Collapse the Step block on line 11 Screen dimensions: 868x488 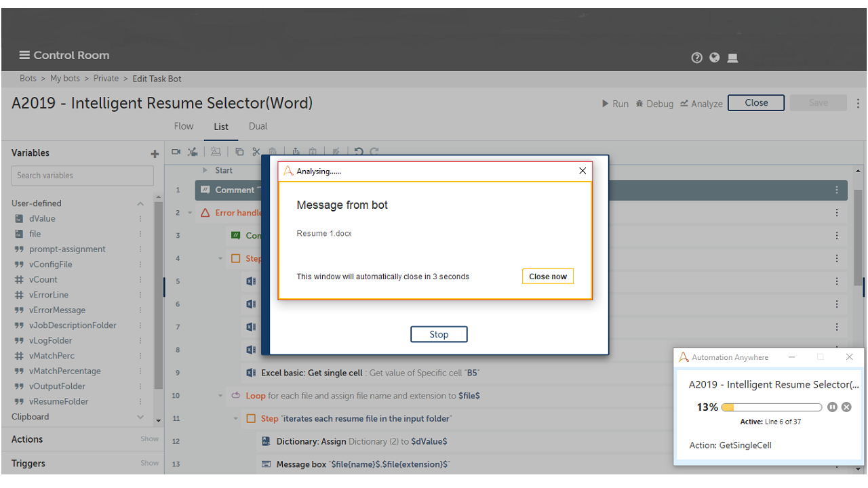236,419
